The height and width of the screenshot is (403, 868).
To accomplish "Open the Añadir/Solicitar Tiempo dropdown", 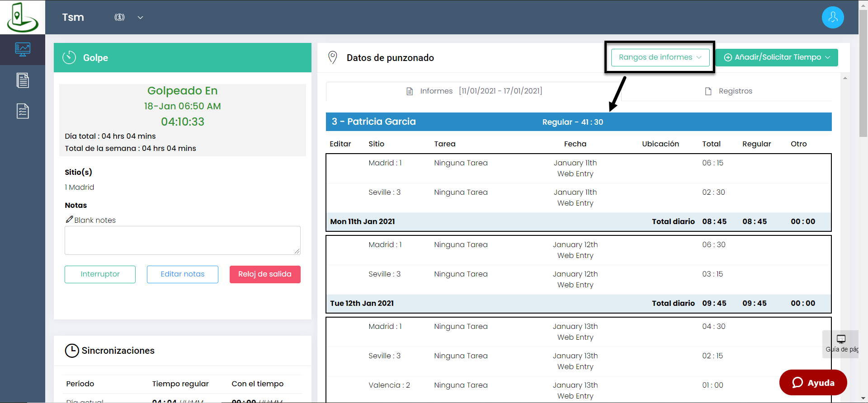I will (x=777, y=57).
